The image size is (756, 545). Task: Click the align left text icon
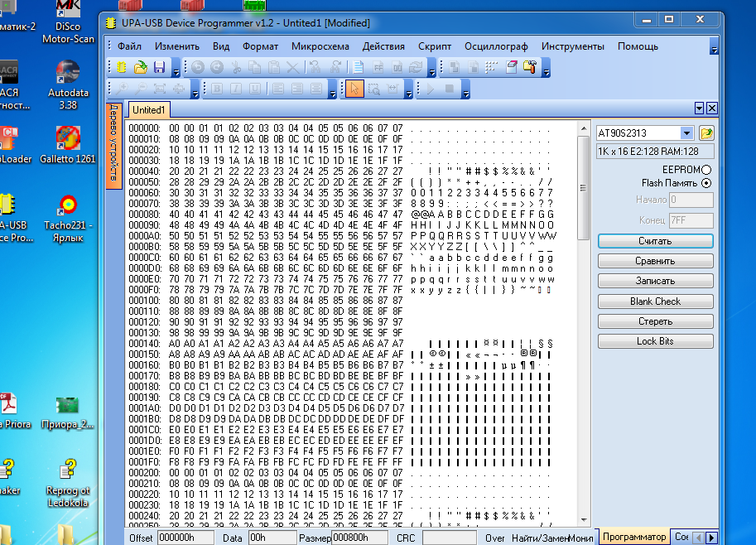click(277, 89)
